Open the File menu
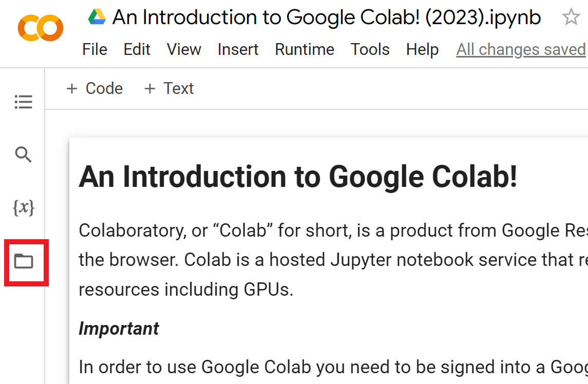 (x=94, y=50)
